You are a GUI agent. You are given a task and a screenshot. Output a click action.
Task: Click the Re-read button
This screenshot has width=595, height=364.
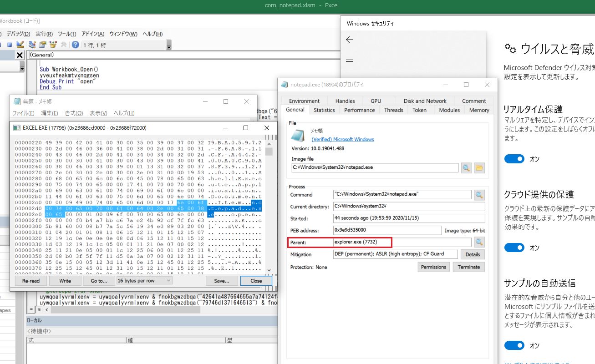[x=31, y=281]
